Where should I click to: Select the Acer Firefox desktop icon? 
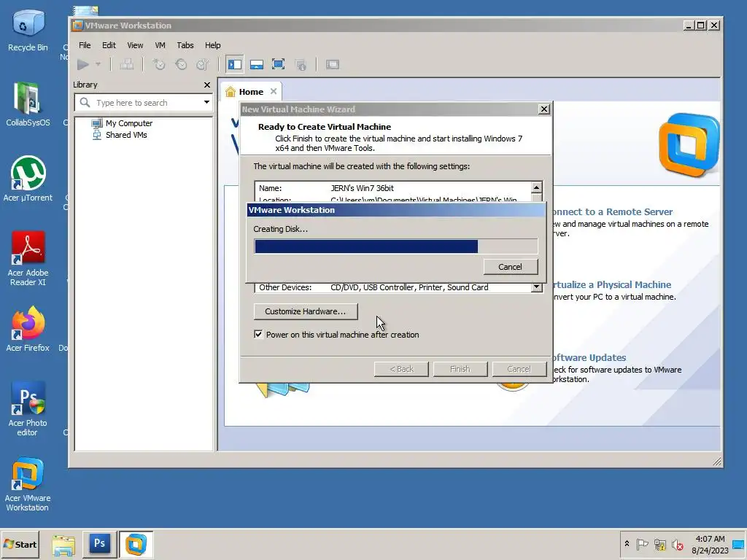[x=28, y=329]
